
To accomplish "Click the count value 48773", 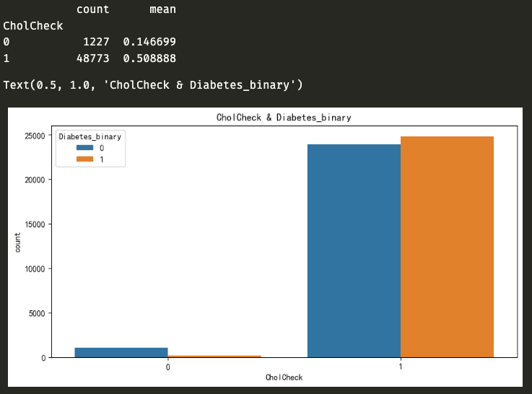I will (x=93, y=58).
